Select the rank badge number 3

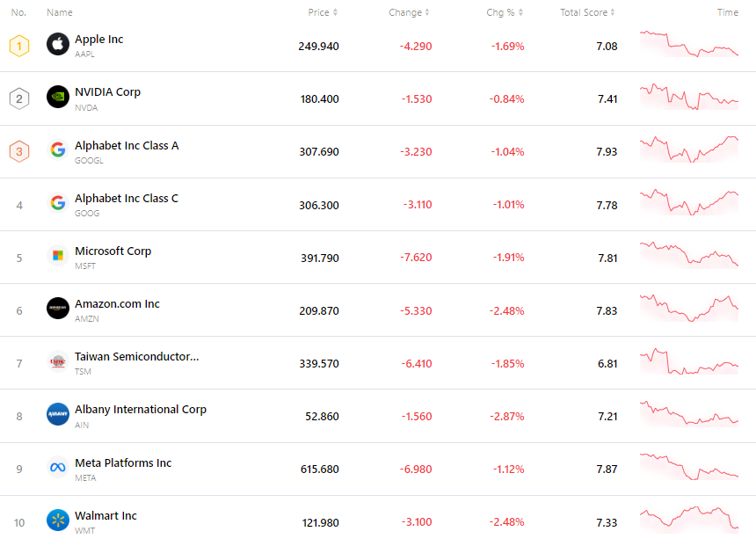[x=18, y=150]
